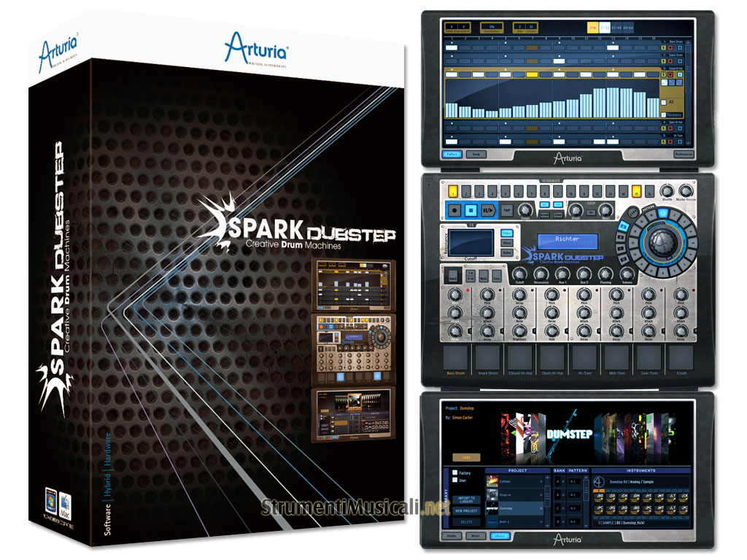The image size is (747, 560).
Task: Trigger the Crash pad
Action: pyautogui.click(x=681, y=357)
